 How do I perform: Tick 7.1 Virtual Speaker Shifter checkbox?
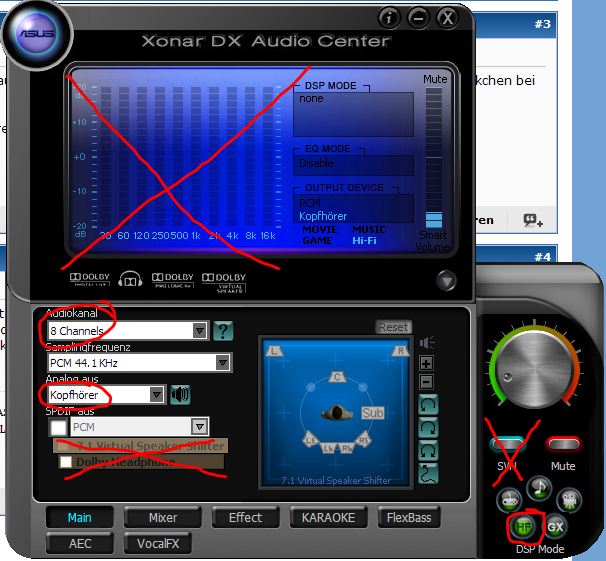(64, 446)
